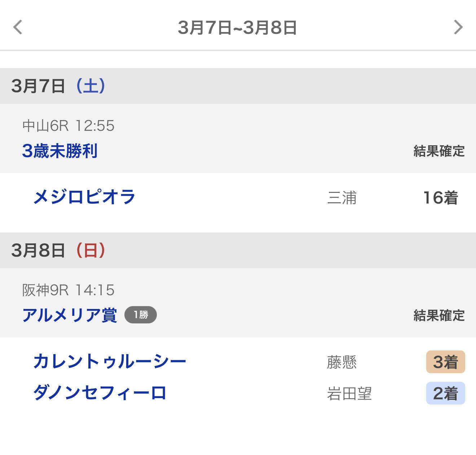Screen dimensions: 476x455
Task: Click jockey name 岩田望
Action: point(349,394)
